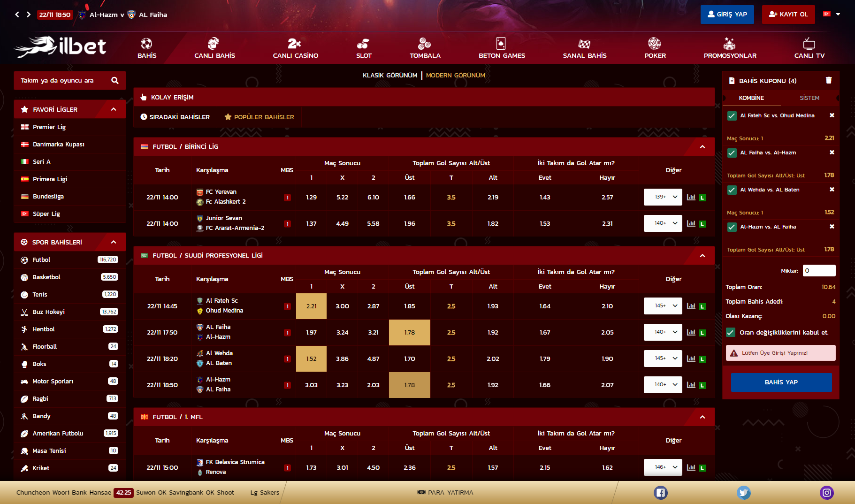Uncheck the Al Wehda vs. AL Baten bet

(x=732, y=190)
